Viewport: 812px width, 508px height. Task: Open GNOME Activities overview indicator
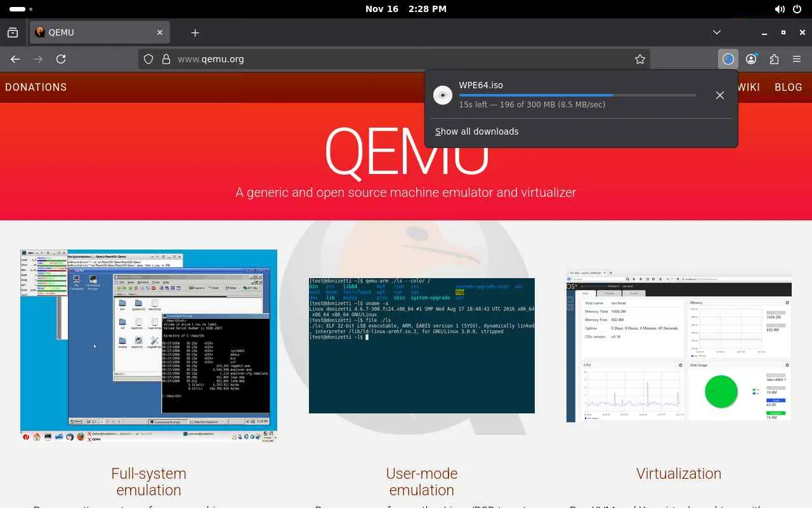click(22, 9)
